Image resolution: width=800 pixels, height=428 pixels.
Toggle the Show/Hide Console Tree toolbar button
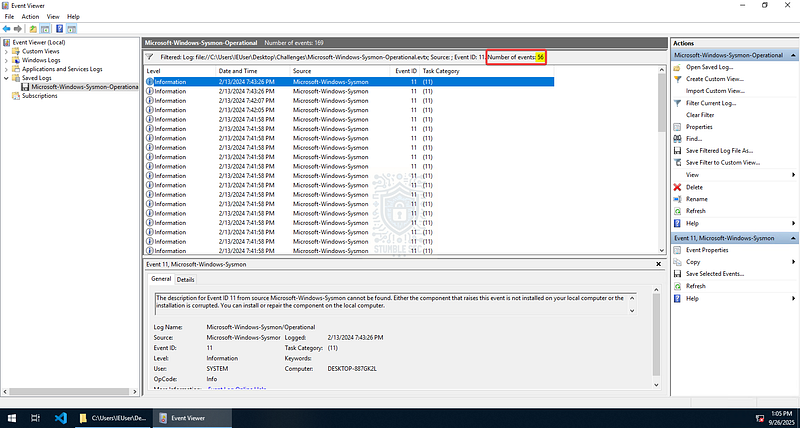45,29
